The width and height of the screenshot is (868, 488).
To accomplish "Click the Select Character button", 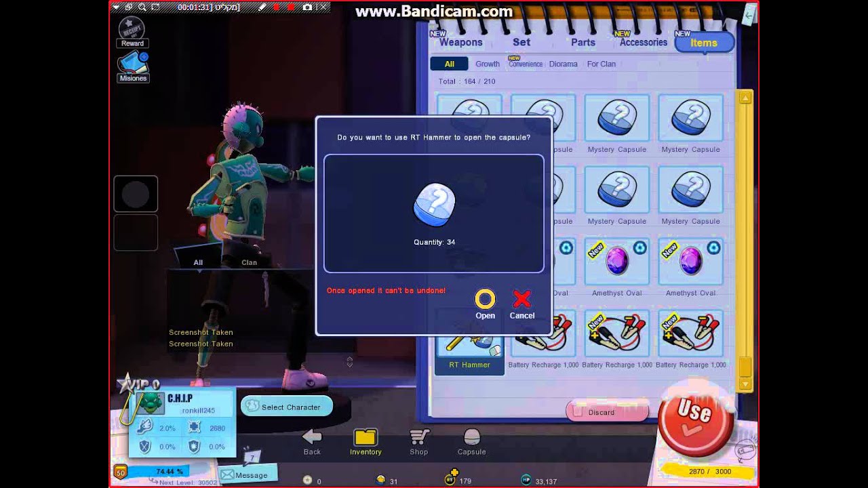I will [286, 407].
